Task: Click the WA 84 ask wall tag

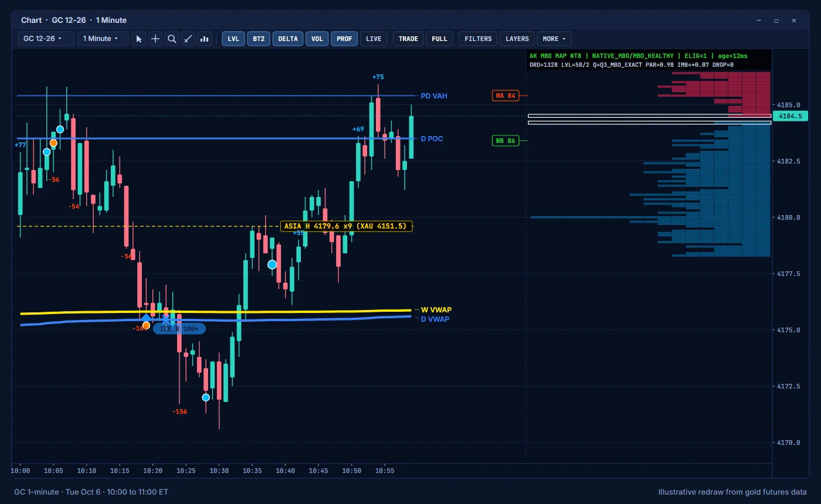Action: (x=506, y=96)
